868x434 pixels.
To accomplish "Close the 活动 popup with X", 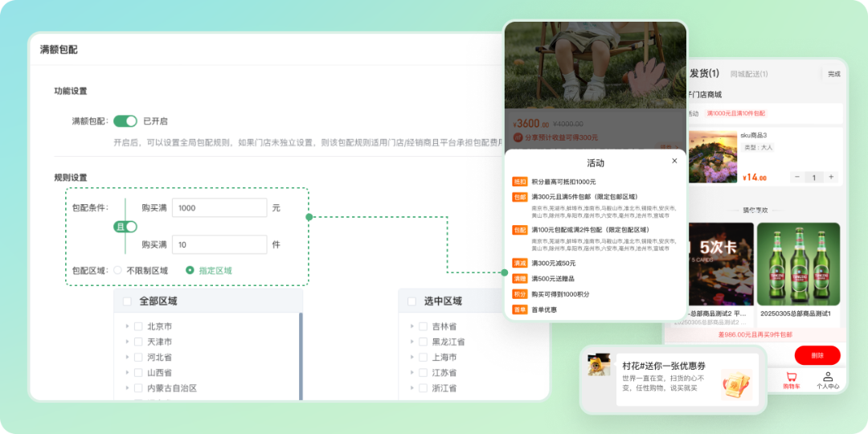I will pyautogui.click(x=674, y=161).
